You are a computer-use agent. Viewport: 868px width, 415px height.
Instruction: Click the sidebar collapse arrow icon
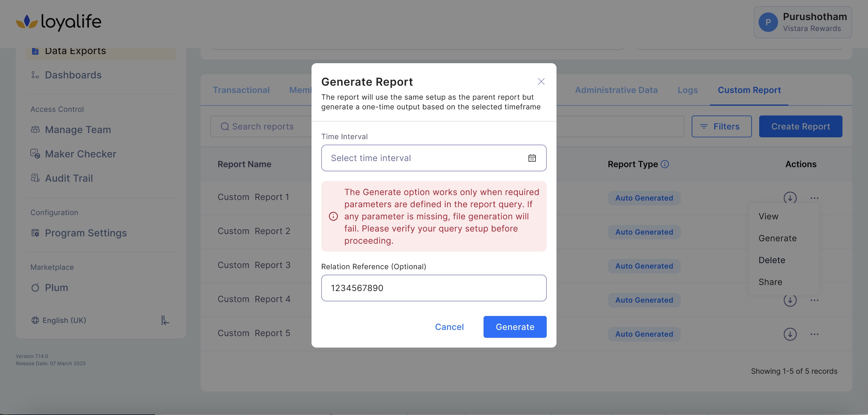[165, 320]
